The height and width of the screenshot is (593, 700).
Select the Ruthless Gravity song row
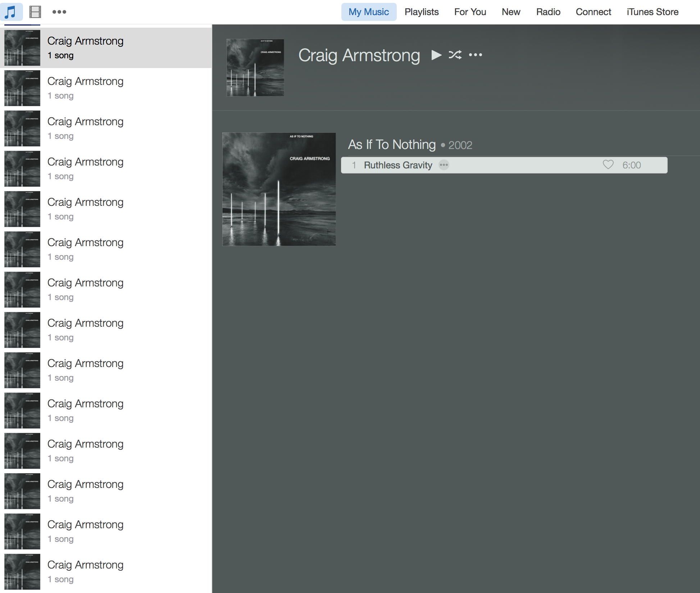tap(522, 165)
